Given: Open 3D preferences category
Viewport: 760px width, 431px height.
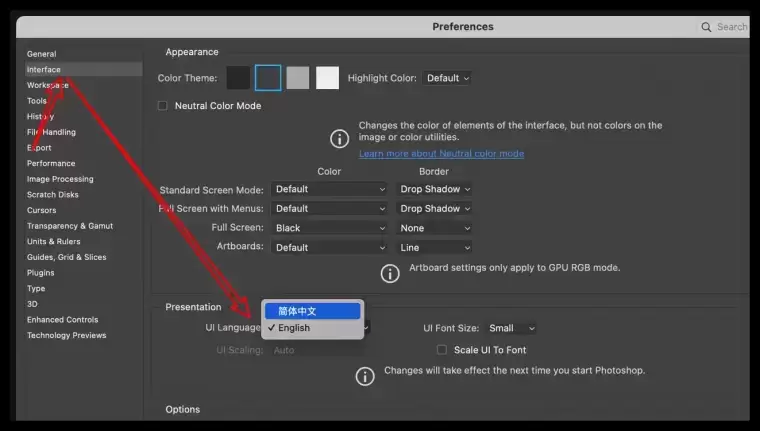Looking at the screenshot, I should point(32,304).
